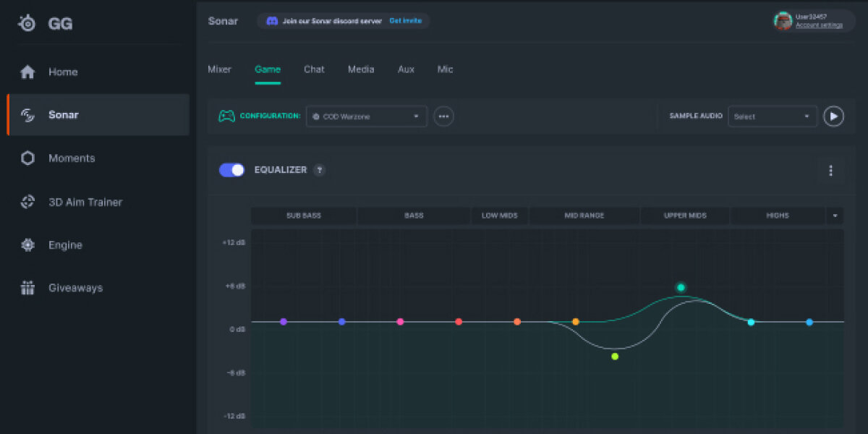Expand the Sample Audio select dropdown
868x434 pixels.
tap(772, 116)
